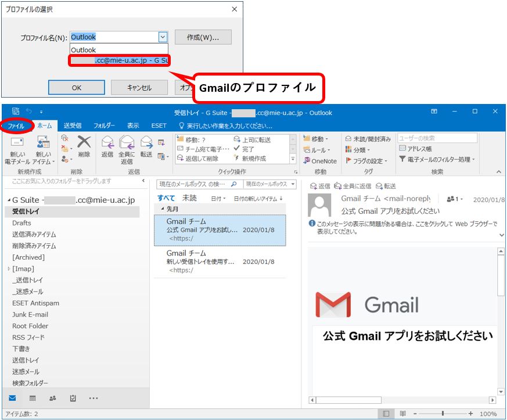
Task: Expand 電子メールのフィルター処理 dropdown
Action: click(x=437, y=159)
